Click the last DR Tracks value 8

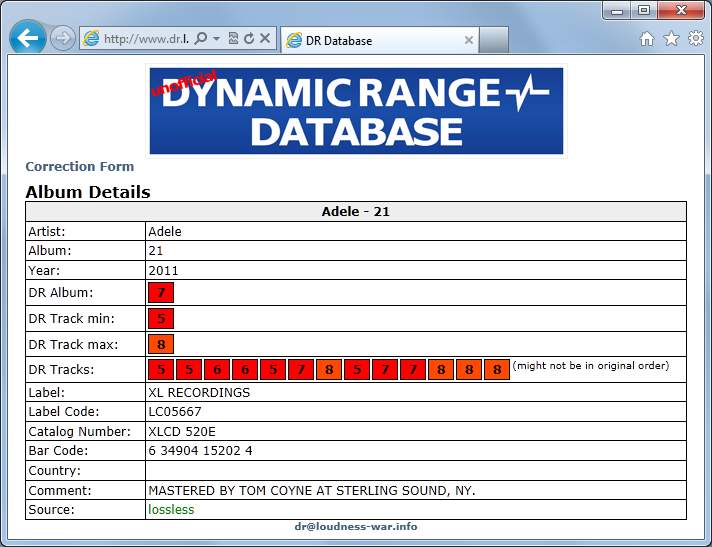[497, 370]
